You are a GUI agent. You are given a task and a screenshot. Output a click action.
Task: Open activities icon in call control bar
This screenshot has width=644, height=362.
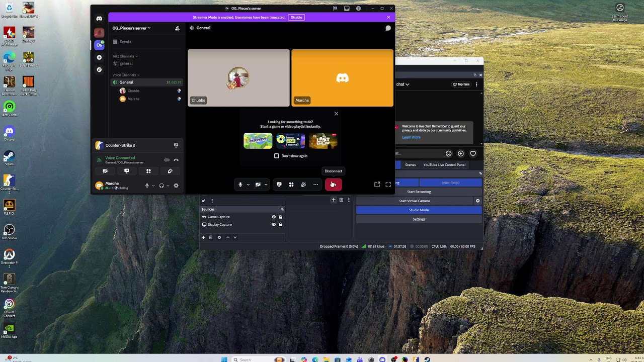tap(291, 185)
